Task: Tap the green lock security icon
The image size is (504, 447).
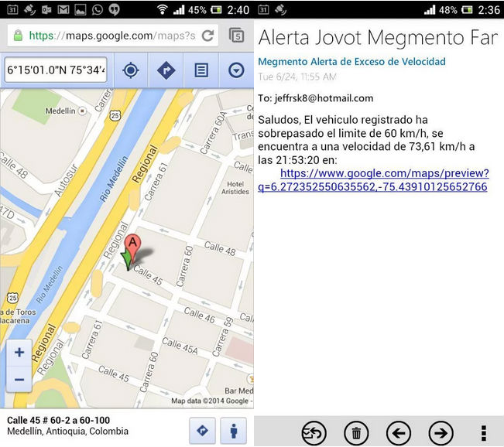Action: pos(18,36)
